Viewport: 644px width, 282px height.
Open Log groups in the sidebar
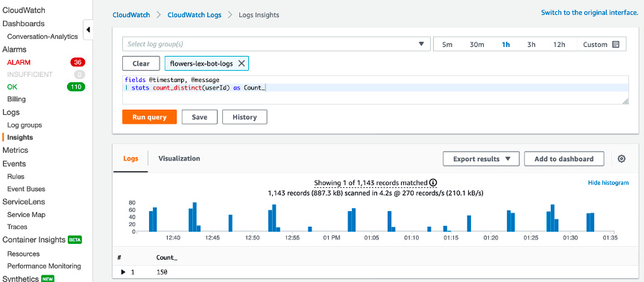25,125
